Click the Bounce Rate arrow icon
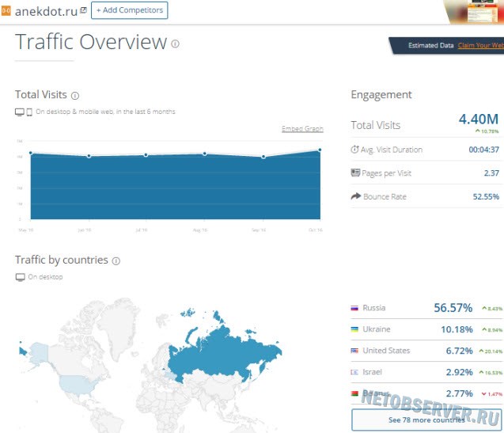 [356, 196]
